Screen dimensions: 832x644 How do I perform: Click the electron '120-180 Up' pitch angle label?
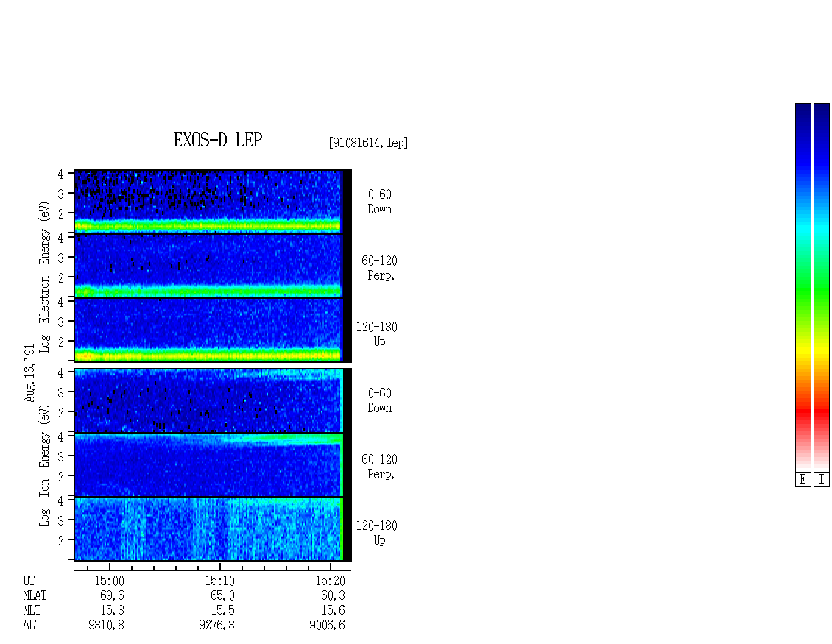click(x=377, y=334)
